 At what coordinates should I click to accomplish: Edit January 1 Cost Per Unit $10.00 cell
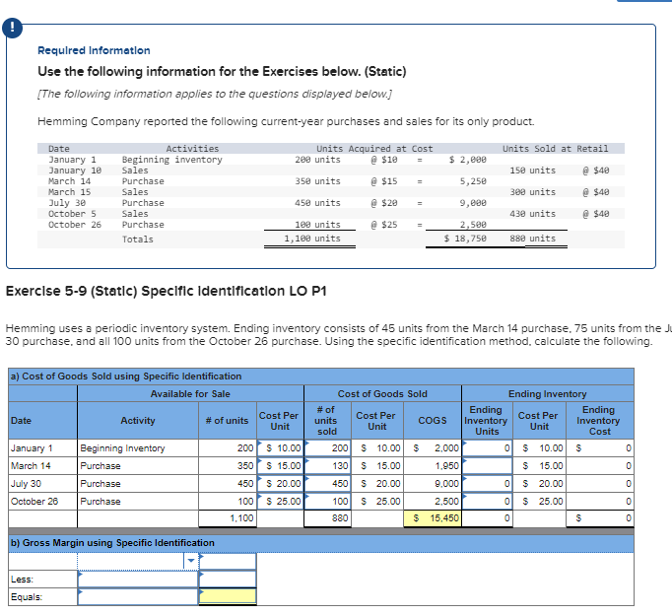[x=280, y=448]
